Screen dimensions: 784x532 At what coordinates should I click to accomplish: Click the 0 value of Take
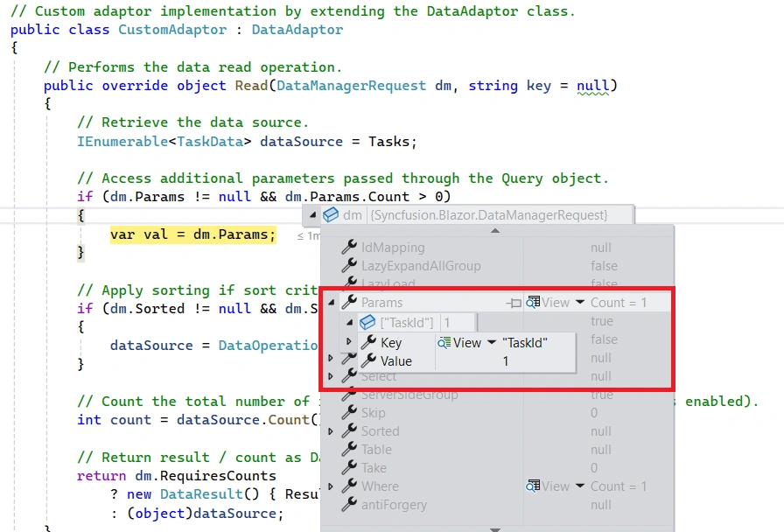tap(593, 467)
